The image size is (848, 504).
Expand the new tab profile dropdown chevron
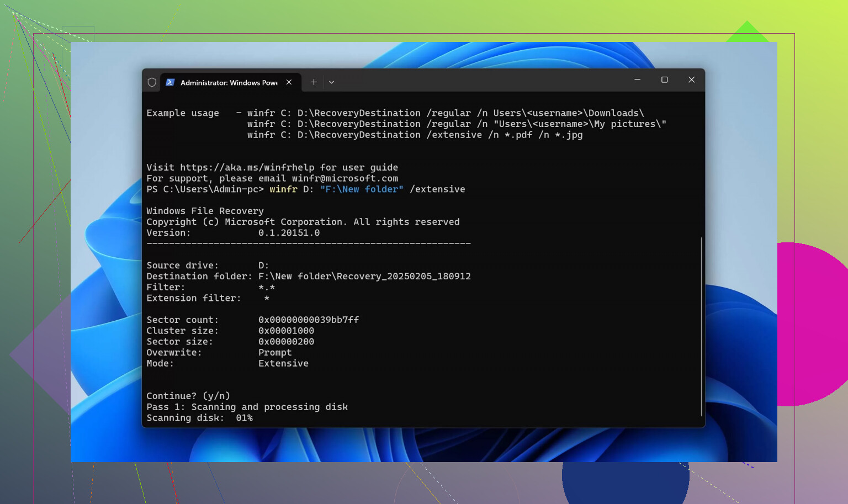(x=331, y=82)
